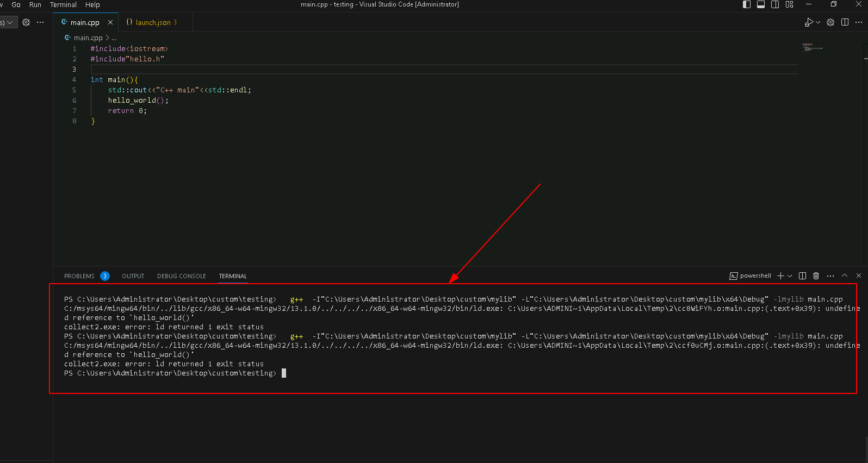
Task: Place cursor on hello_world(); line
Action: click(138, 101)
